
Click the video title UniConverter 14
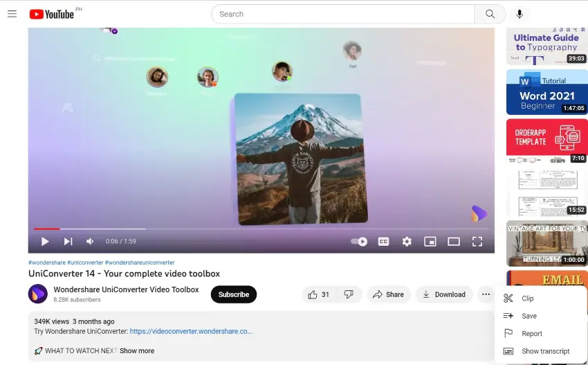124,274
